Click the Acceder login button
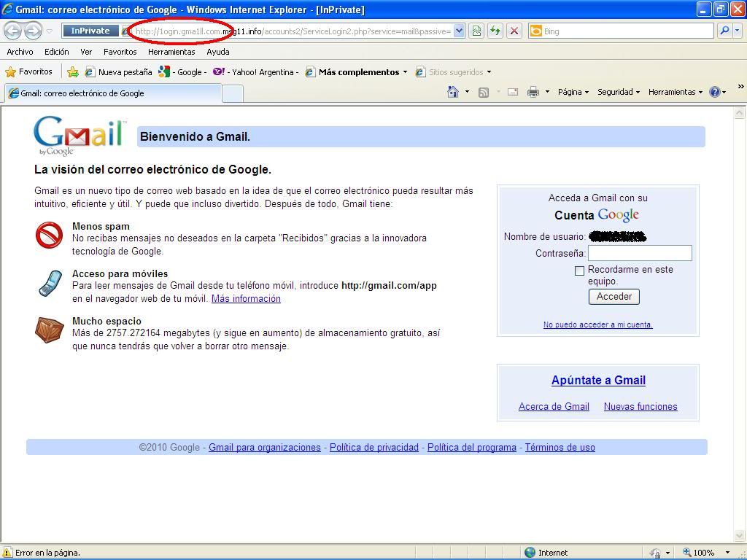The width and height of the screenshot is (747, 560). (x=614, y=297)
